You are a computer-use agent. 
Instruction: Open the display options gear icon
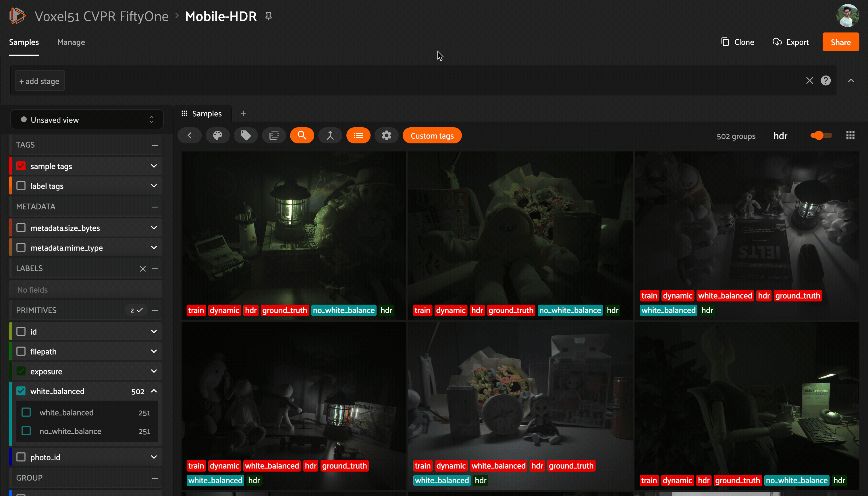coord(386,136)
